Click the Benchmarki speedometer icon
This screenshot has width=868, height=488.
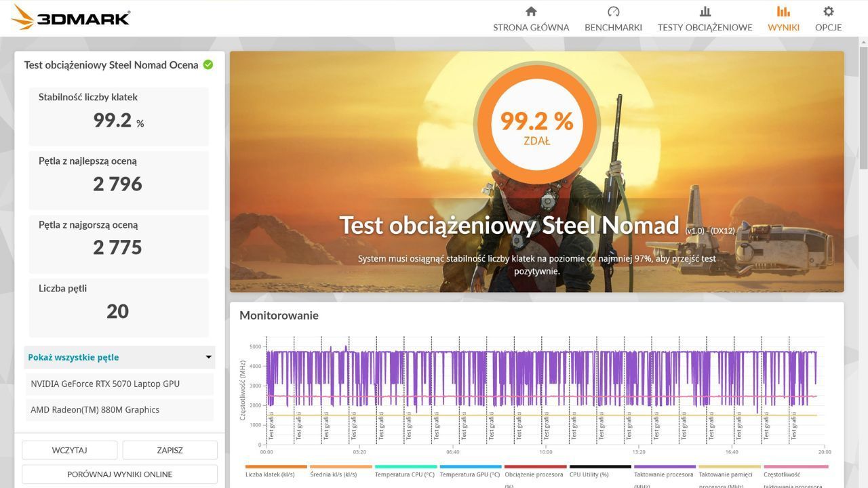613,12
